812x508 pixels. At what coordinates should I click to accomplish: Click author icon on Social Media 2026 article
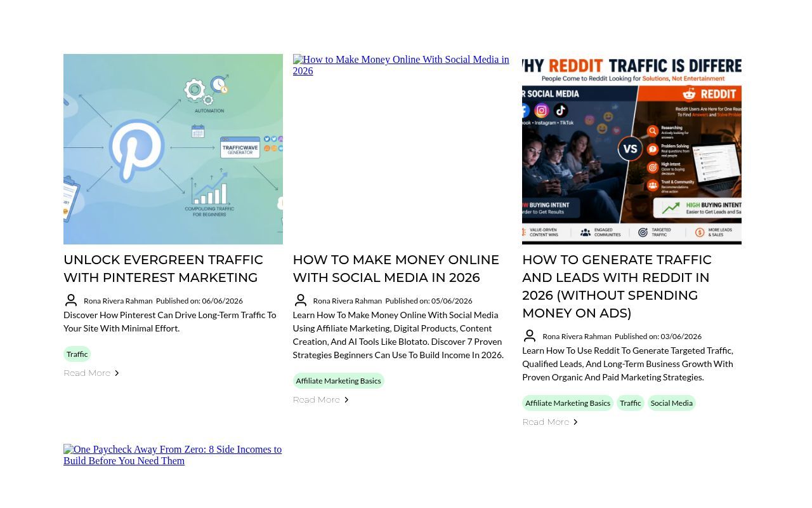(301, 300)
